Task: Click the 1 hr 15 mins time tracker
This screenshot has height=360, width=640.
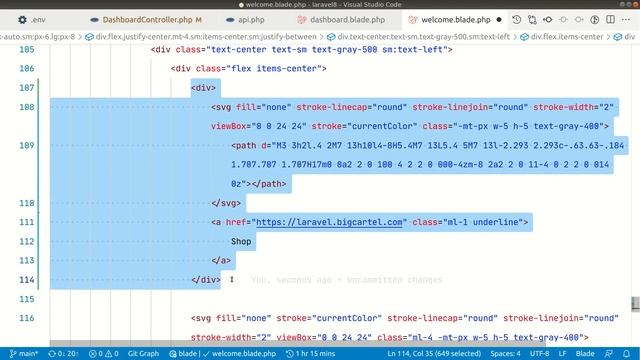Action: 310,353
